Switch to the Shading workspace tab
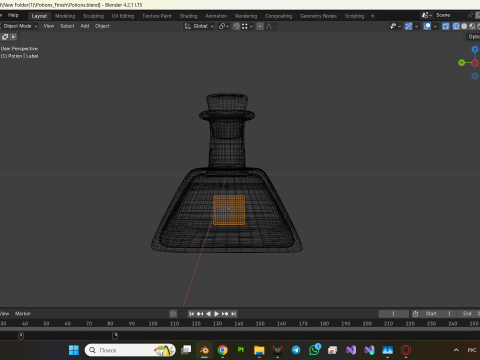The height and width of the screenshot is (360, 480). (x=189, y=16)
